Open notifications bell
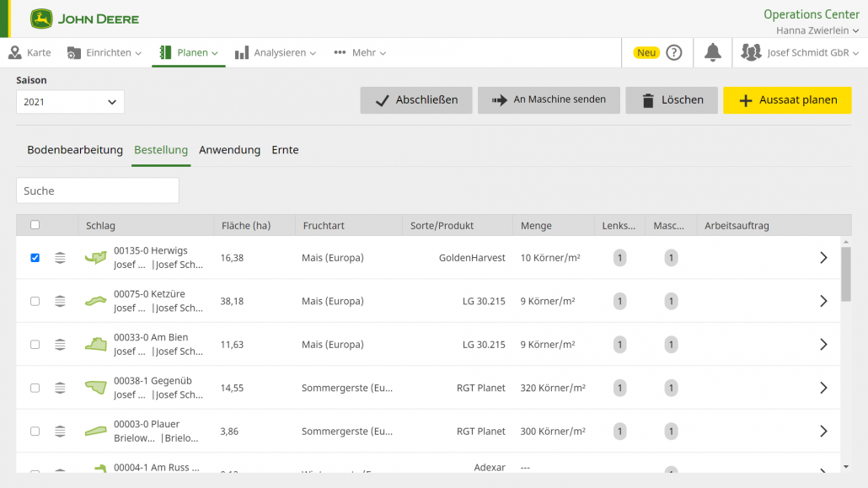The width and height of the screenshot is (868, 488). pyautogui.click(x=712, y=52)
